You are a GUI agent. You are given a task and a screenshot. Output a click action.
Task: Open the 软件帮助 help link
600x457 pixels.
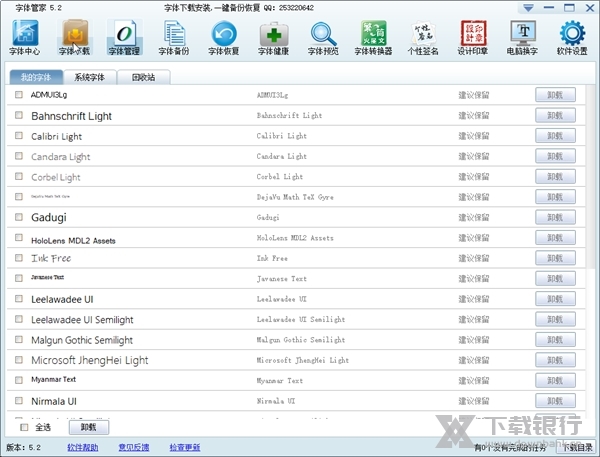(x=84, y=447)
